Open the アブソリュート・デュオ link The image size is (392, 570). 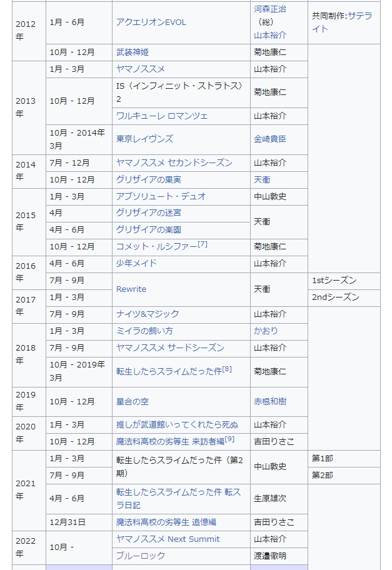coord(161,197)
